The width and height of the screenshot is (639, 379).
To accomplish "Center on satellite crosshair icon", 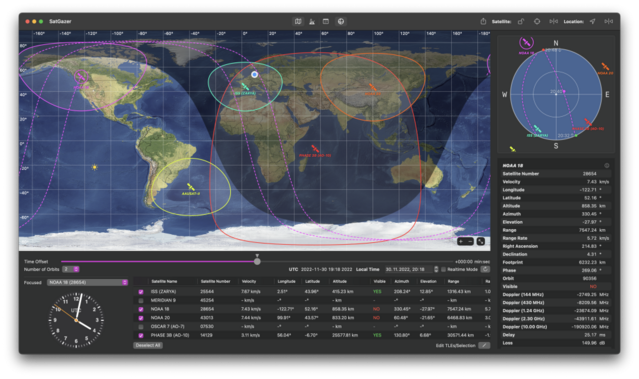I will pyautogui.click(x=537, y=21).
